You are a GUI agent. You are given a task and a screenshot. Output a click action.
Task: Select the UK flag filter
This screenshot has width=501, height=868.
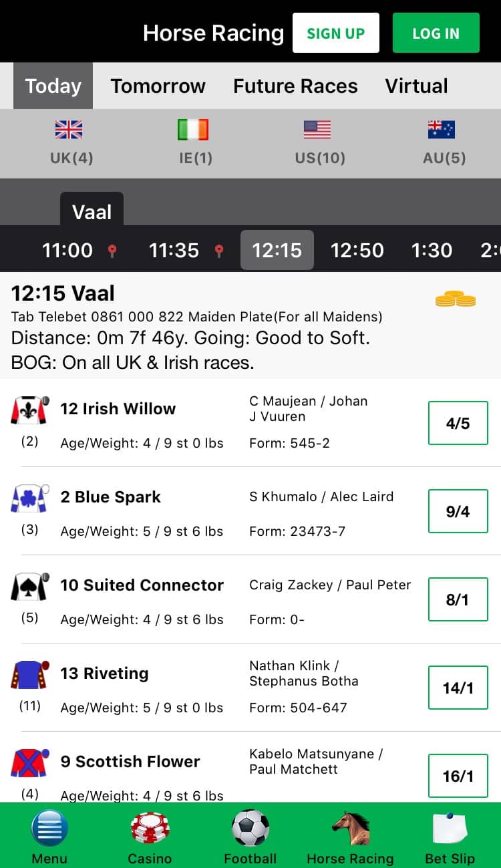[69, 129]
